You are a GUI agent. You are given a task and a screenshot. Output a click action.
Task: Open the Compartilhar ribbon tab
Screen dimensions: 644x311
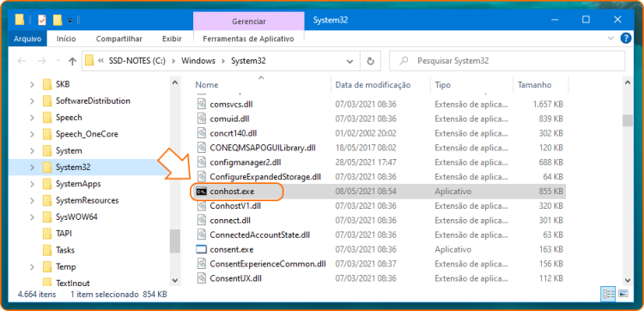[119, 39]
